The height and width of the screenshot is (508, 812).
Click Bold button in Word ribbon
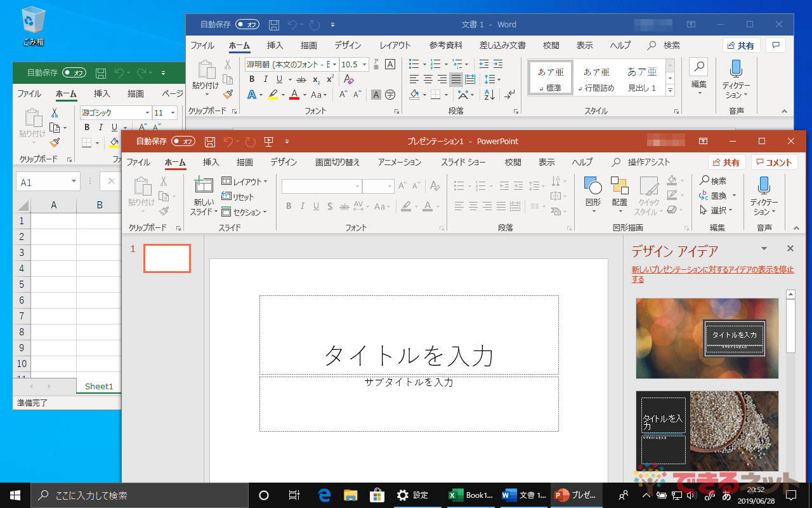(252, 79)
